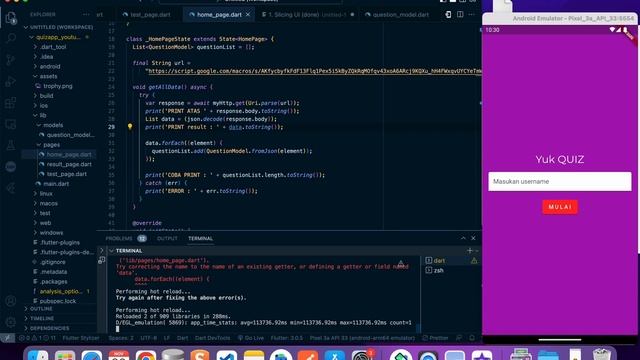Open Chrome from the dock

(146, 356)
